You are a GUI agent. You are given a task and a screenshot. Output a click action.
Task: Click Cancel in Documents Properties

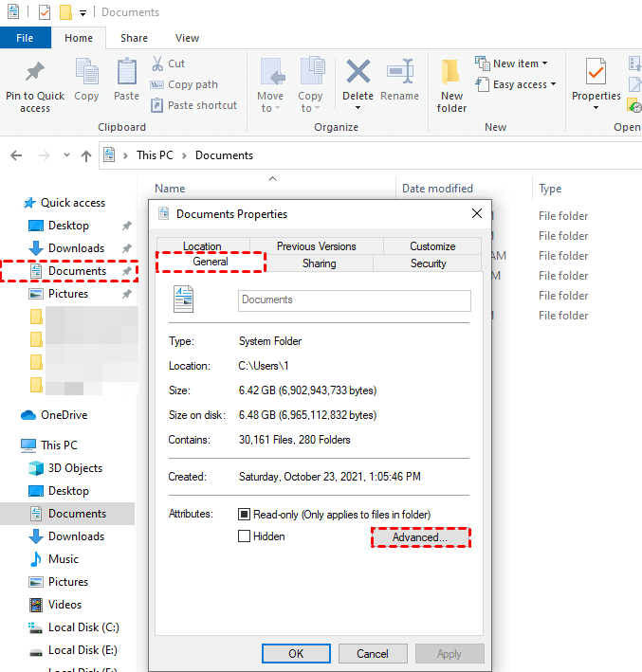373,653
